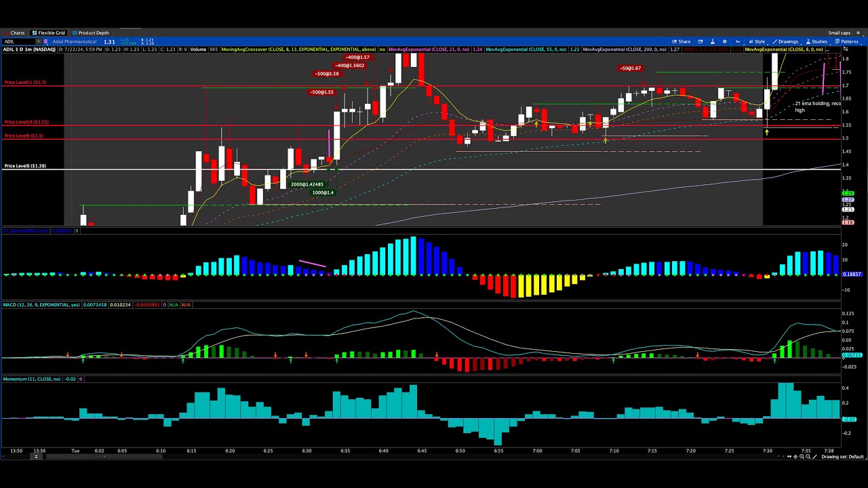Click the MACD (12, 26, 9) study header

[41, 305]
